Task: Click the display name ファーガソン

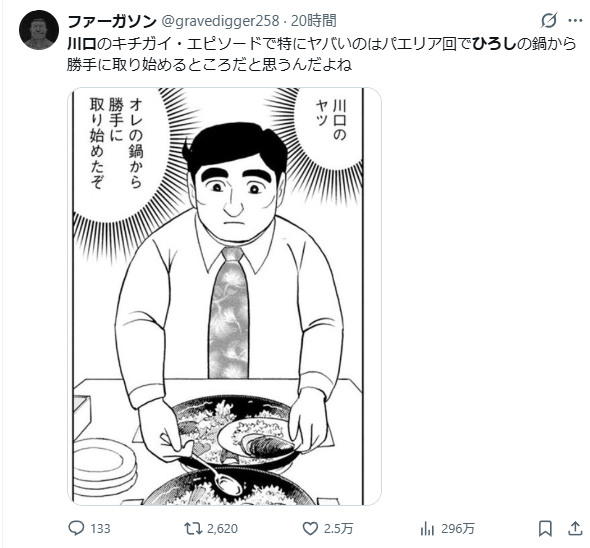Action: pyautogui.click(x=112, y=21)
